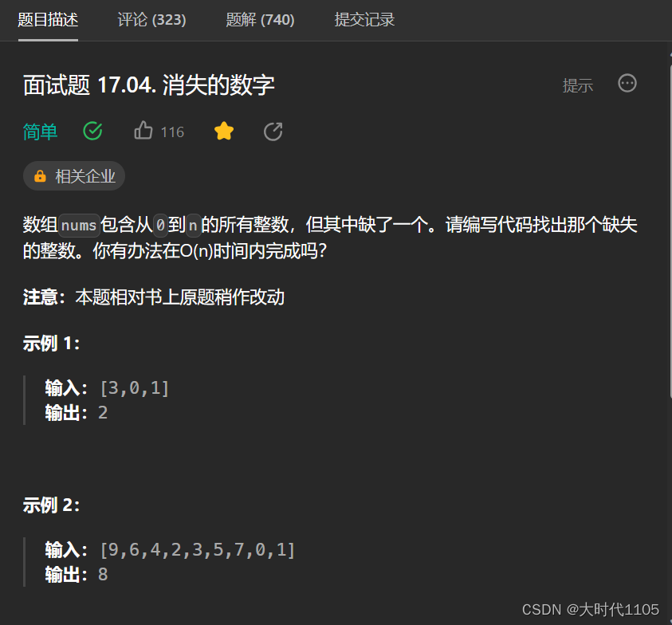Open the 相关企业 related companies tag
This screenshot has height=625, width=672.
tap(74, 175)
